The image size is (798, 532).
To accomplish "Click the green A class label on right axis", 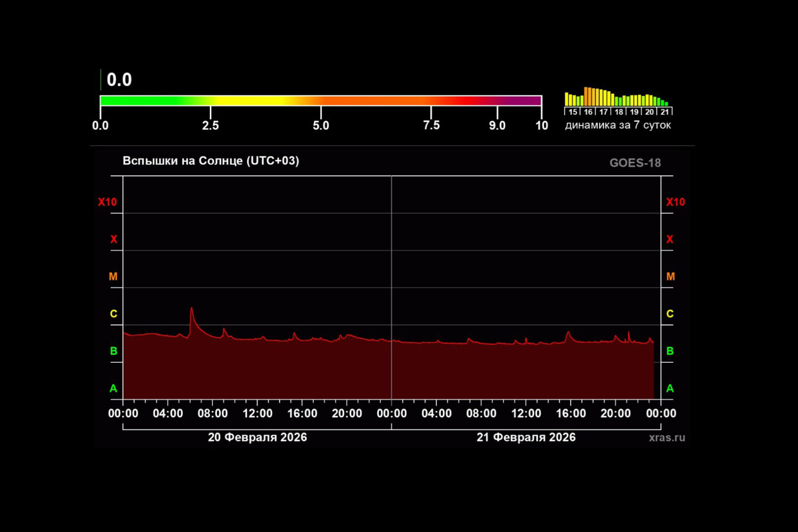I will coord(670,388).
